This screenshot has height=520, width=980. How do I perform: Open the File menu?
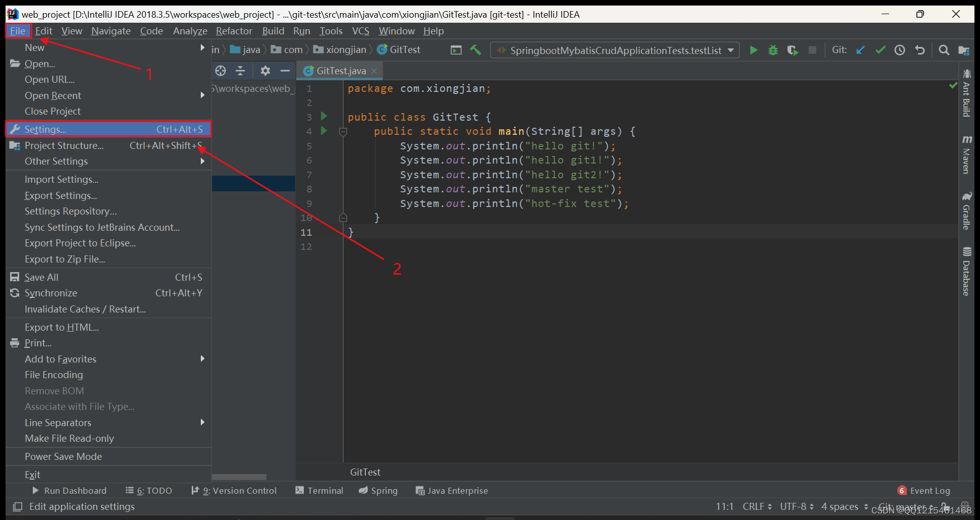(x=18, y=31)
